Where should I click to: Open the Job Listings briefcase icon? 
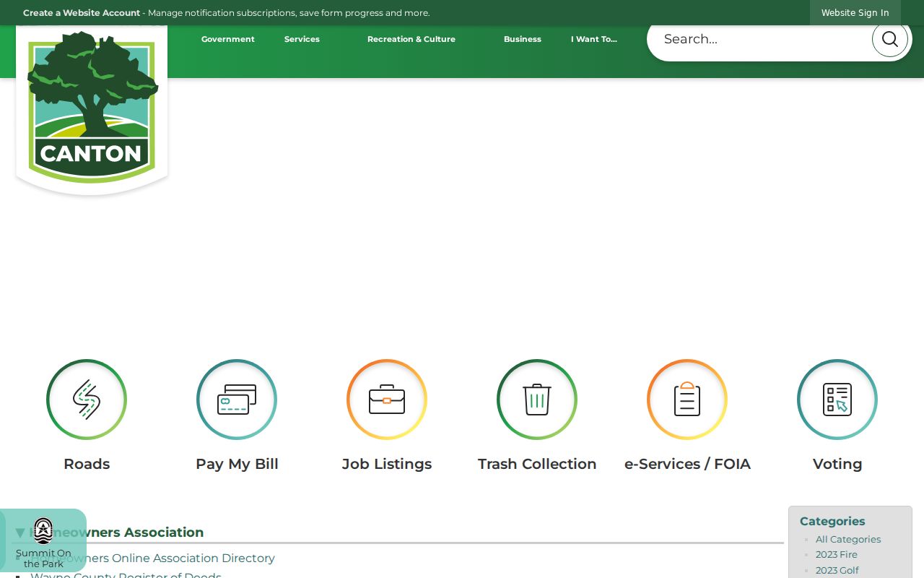coord(387,400)
